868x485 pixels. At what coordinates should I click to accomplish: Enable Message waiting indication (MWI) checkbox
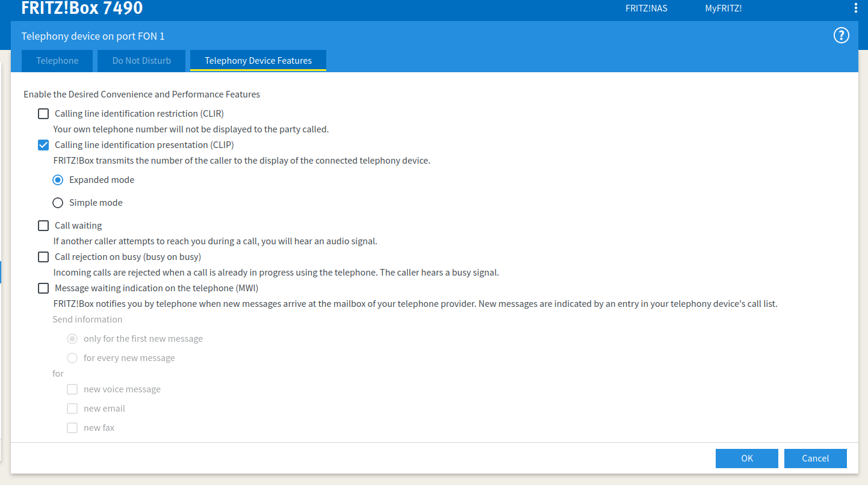43,288
